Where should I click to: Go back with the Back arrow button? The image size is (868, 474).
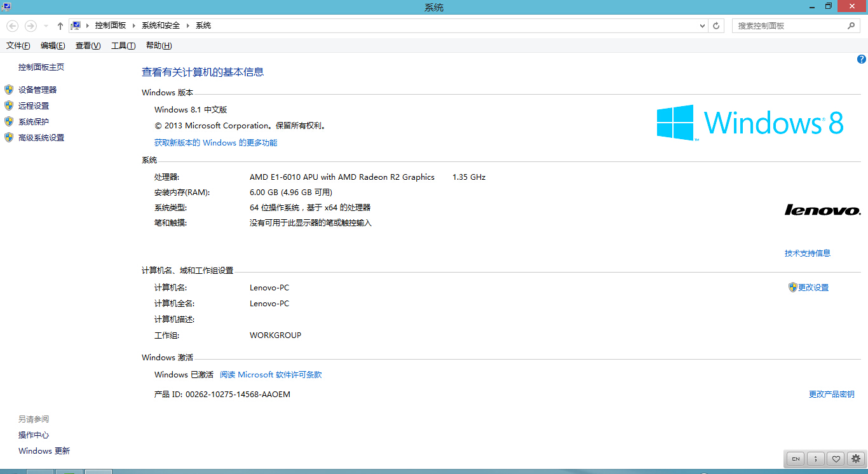coord(12,26)
